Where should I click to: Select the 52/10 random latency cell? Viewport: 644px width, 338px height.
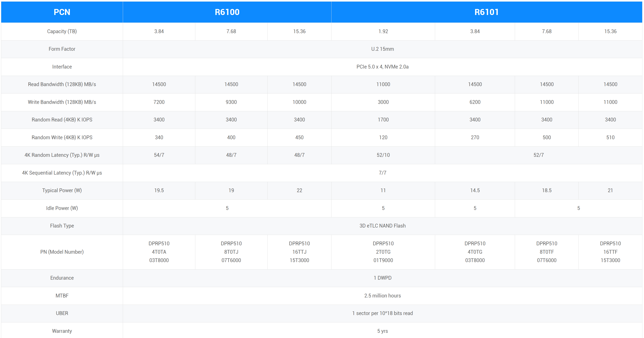coord(383,155)
